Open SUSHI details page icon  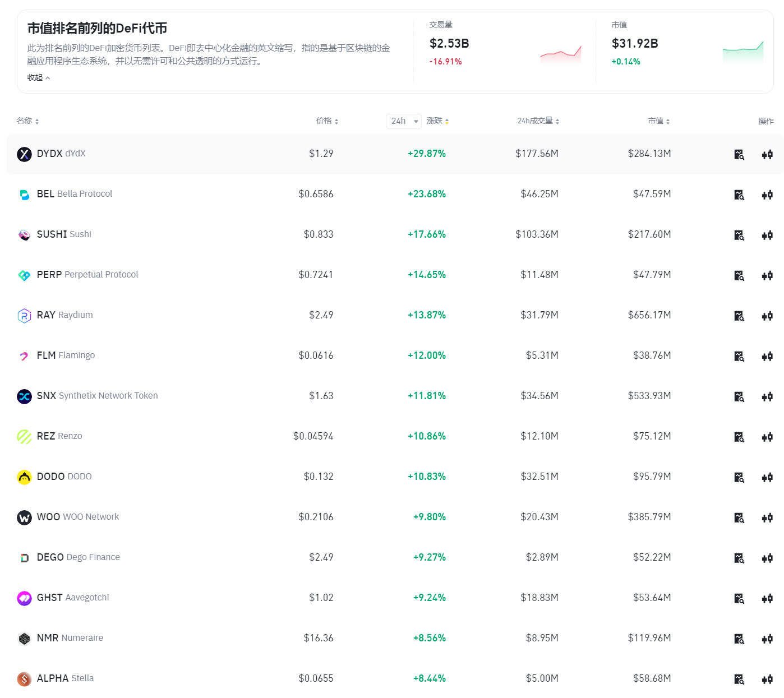[x=739, y=235]
